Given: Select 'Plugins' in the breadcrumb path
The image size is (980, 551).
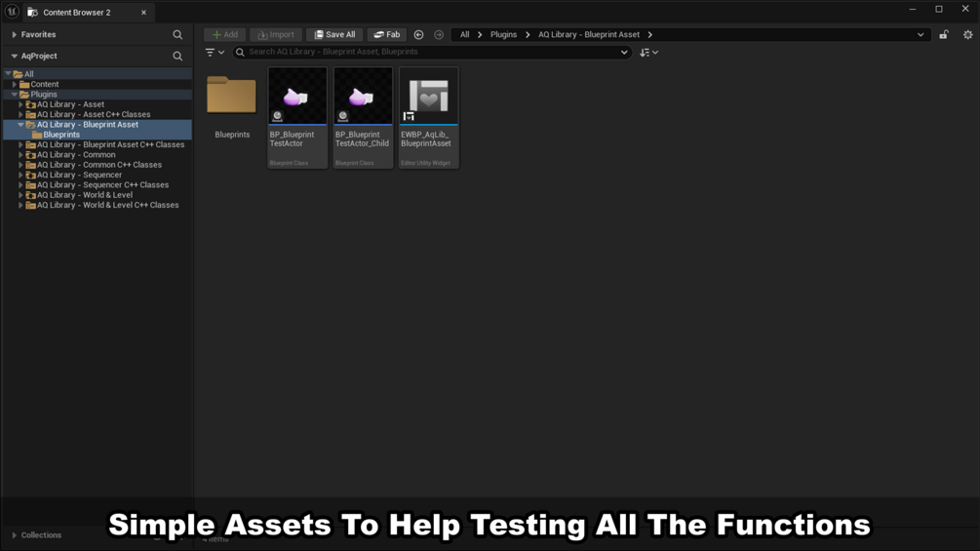Looking at the screenshot, I should click(x=503, y=35).
